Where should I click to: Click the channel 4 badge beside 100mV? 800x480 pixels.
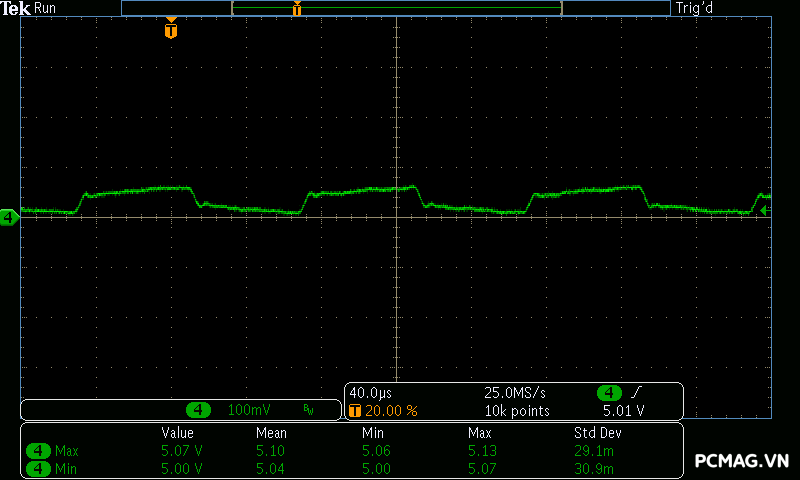[x=200, y=410]
